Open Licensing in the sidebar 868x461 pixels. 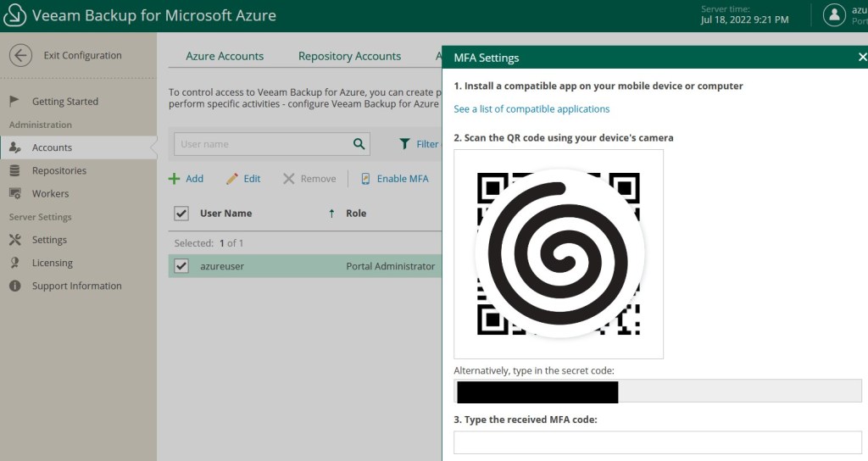click(x=53, y=263)
